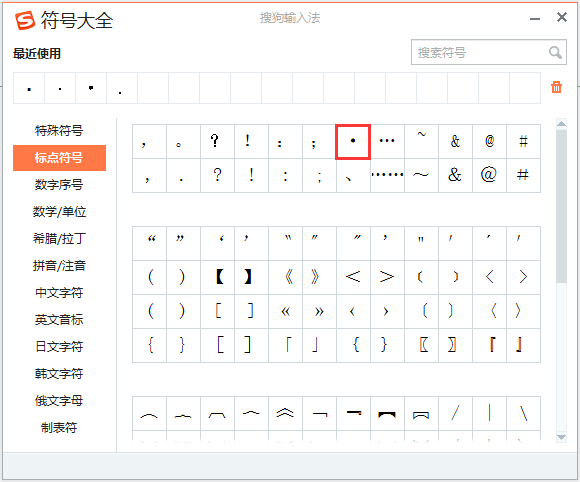Insert the opening double quote “
The height and width of the screenshot is (482, 580).
149,243
